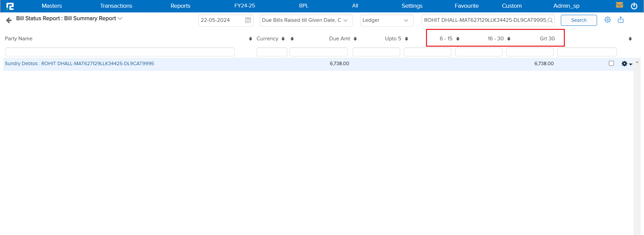The width and height of the screenshot is (644, 235).
Task: Click the Search button
Action: click(579, 20)
